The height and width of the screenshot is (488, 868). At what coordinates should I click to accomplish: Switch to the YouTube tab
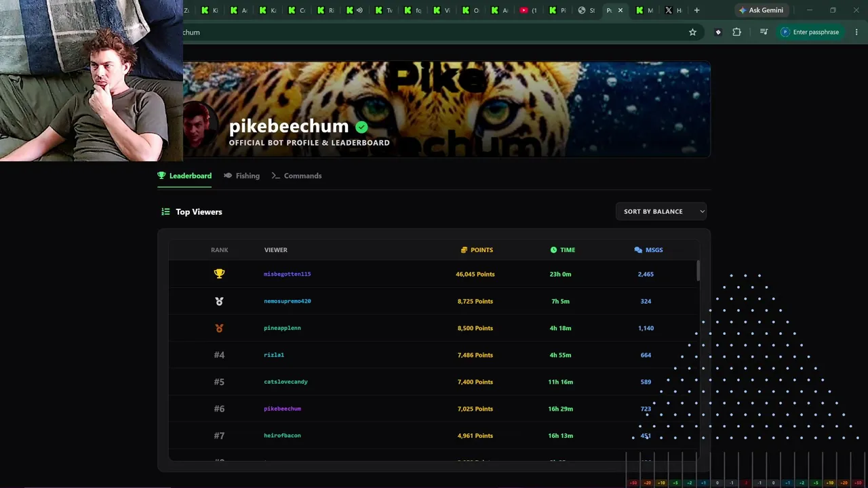(528, 10)
